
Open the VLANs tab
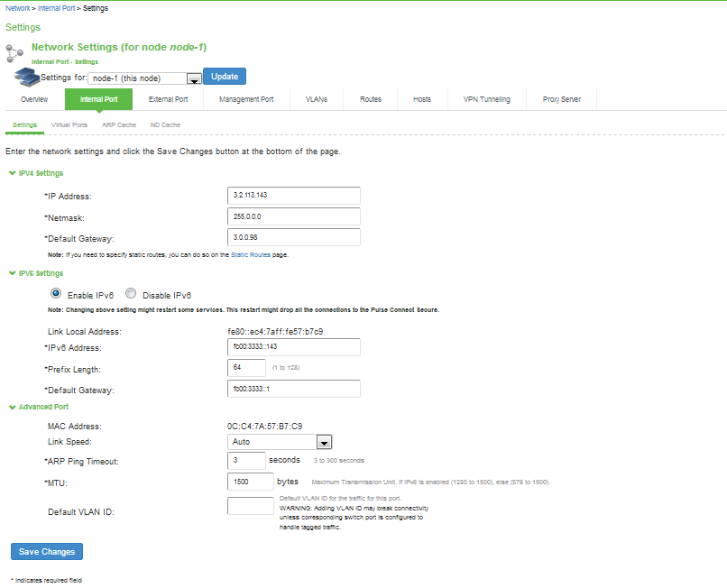(x=316, y=99)
